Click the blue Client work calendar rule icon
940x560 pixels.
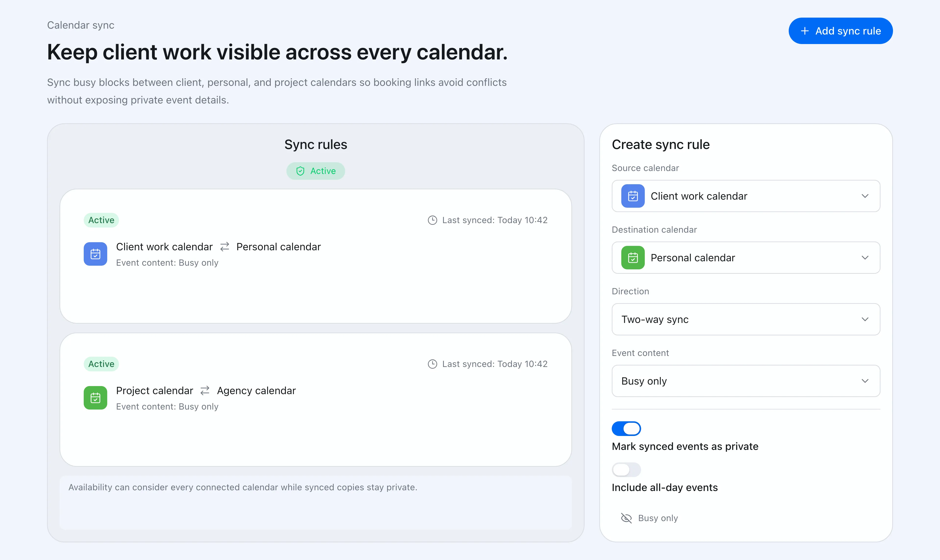coord(95,254)
